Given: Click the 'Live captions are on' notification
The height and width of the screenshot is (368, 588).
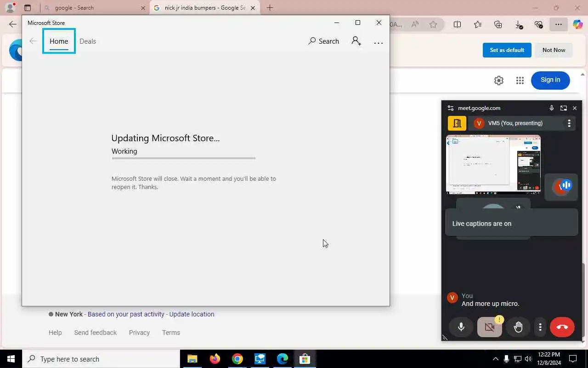Looking at the screenshot, I should [x=511, y=223].
